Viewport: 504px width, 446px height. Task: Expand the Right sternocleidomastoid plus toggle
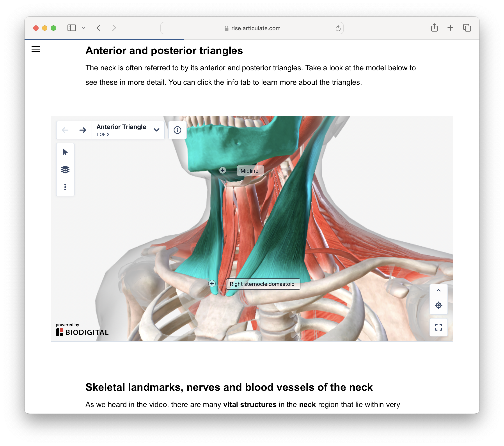pyautogui.click(x=212, y=283)
